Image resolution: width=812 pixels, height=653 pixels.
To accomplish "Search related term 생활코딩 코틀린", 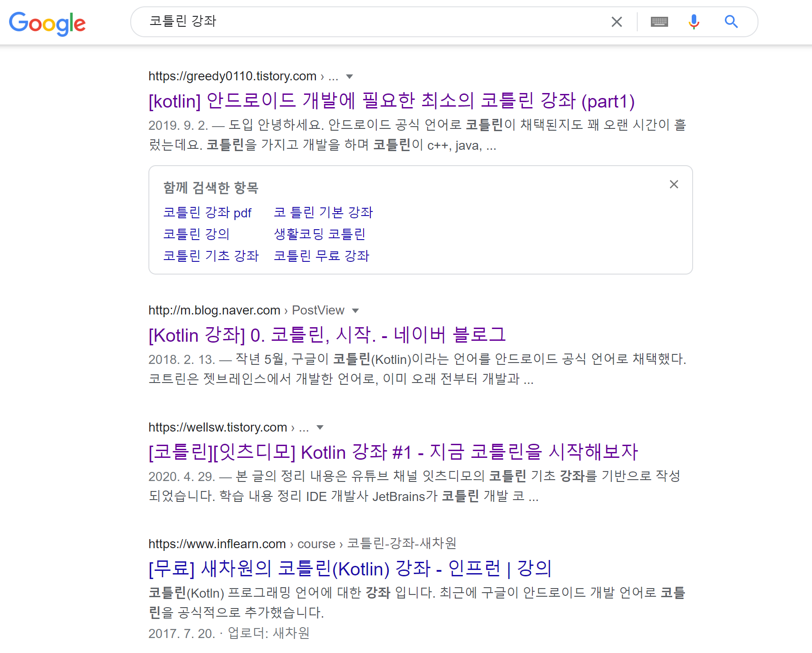I will (x=320, y=234).
